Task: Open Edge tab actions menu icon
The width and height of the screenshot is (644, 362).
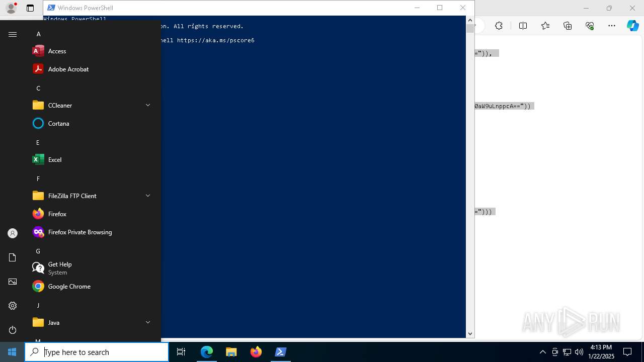Action: (30, 8)
